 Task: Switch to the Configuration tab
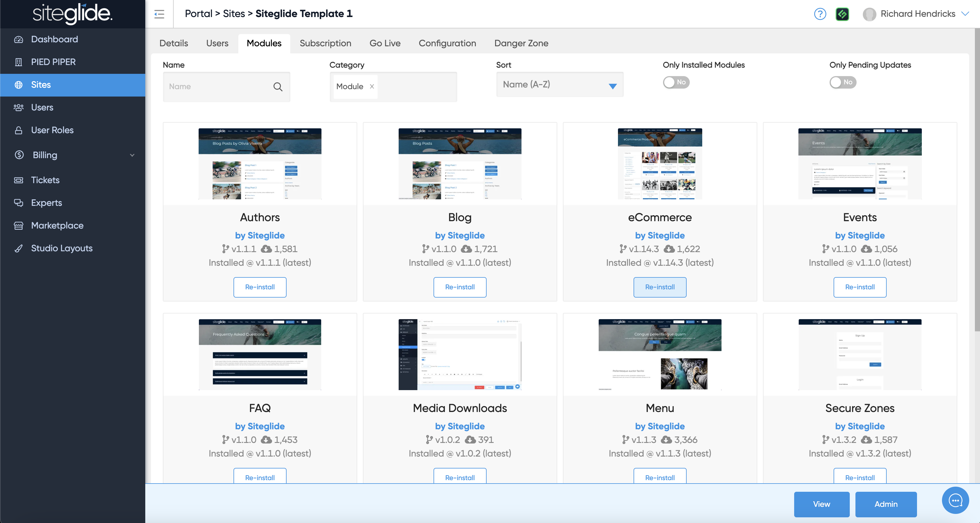(x=447, y=43)
